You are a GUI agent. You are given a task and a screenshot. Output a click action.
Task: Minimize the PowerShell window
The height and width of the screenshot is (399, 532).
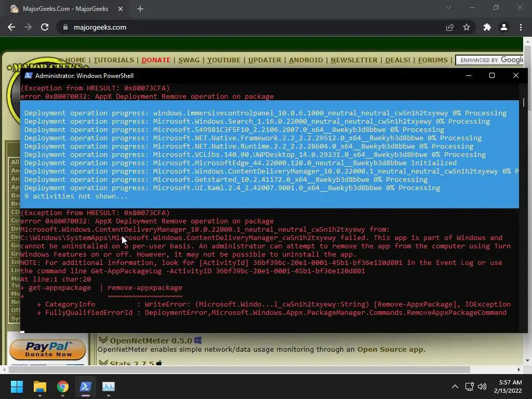pos(469,75)
